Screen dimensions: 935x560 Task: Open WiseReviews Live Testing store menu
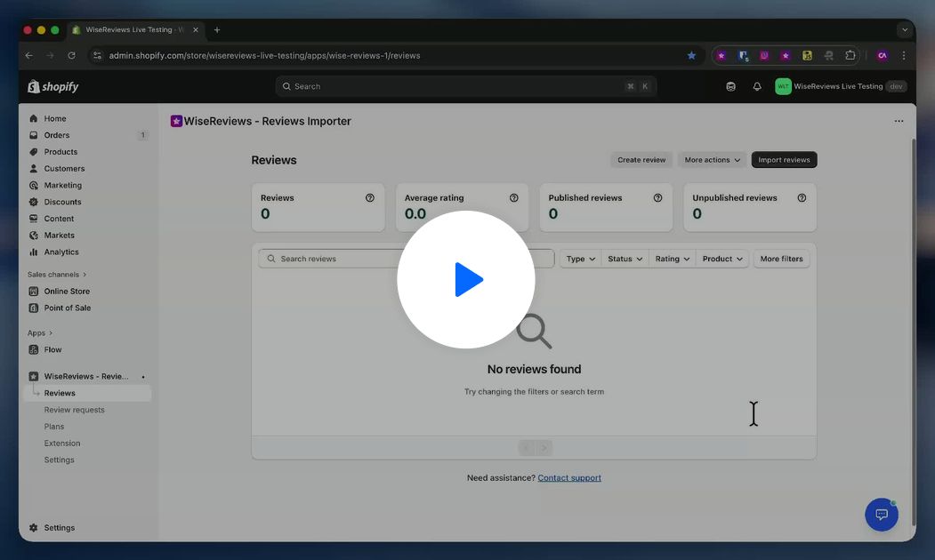tap(840, 86)
